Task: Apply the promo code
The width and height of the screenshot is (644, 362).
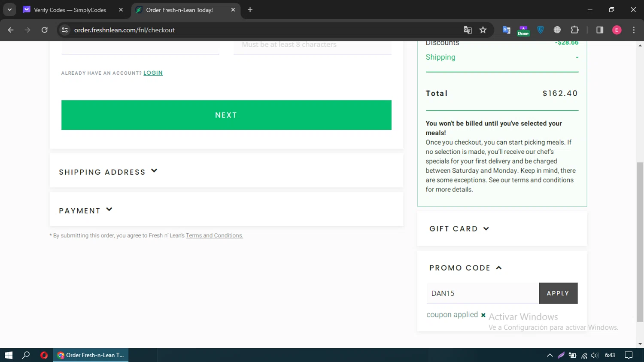Action: click(558, 293)
